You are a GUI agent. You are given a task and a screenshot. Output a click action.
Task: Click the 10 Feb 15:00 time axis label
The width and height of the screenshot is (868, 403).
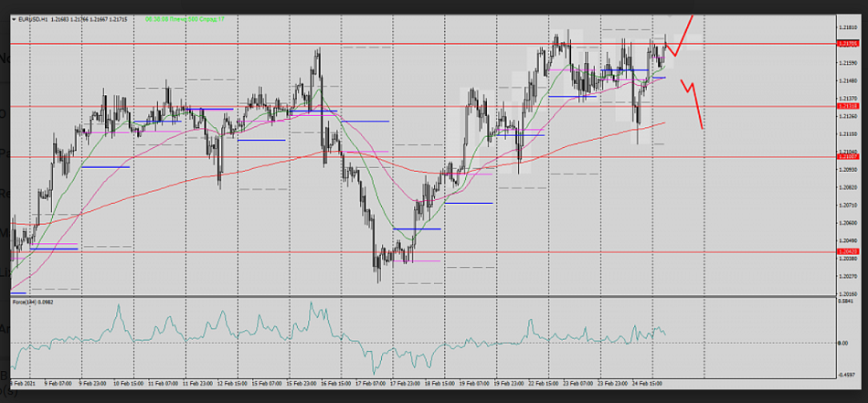pos(128,384)
